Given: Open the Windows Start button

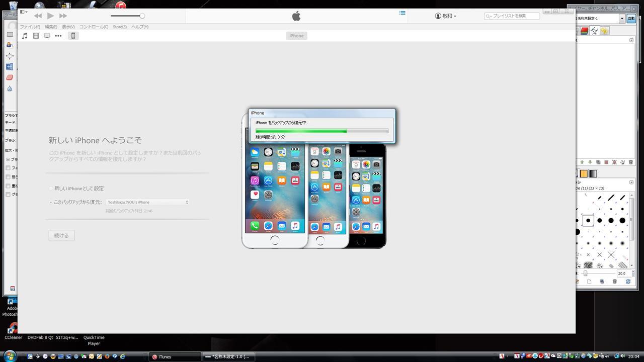Looking at the screenshot, I should (10, 356).
